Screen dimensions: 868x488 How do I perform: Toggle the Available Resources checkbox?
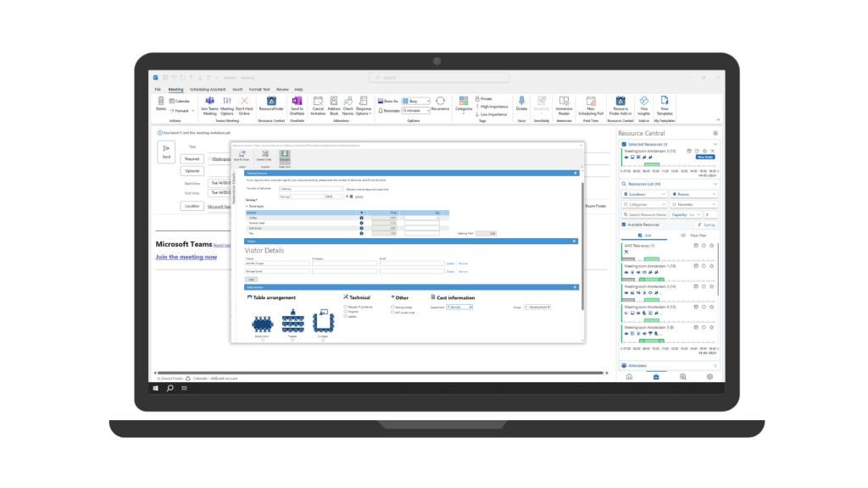pyautogui.click(x=625, y=225)
